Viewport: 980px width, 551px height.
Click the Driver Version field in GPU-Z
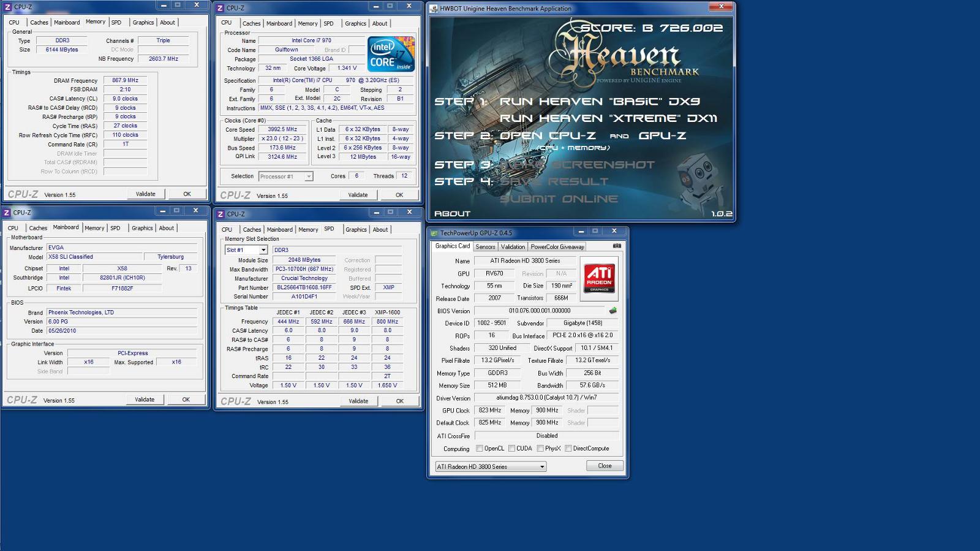546,398
